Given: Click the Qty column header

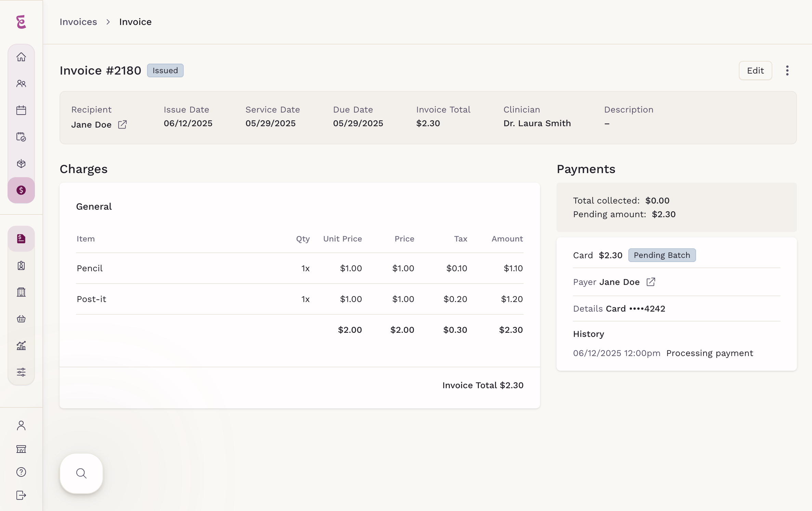Looking at the screenshot, I should click(x=303, y=239).
